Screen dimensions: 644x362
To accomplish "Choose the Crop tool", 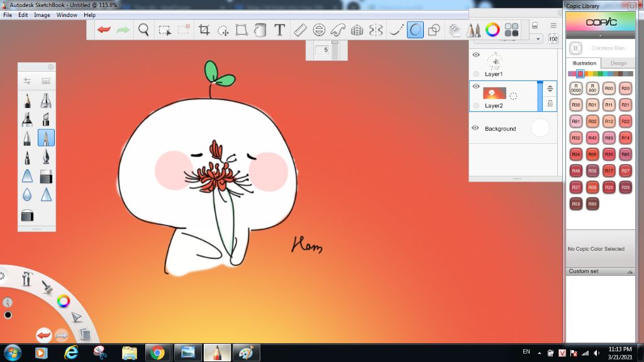I will coord(204,30).
